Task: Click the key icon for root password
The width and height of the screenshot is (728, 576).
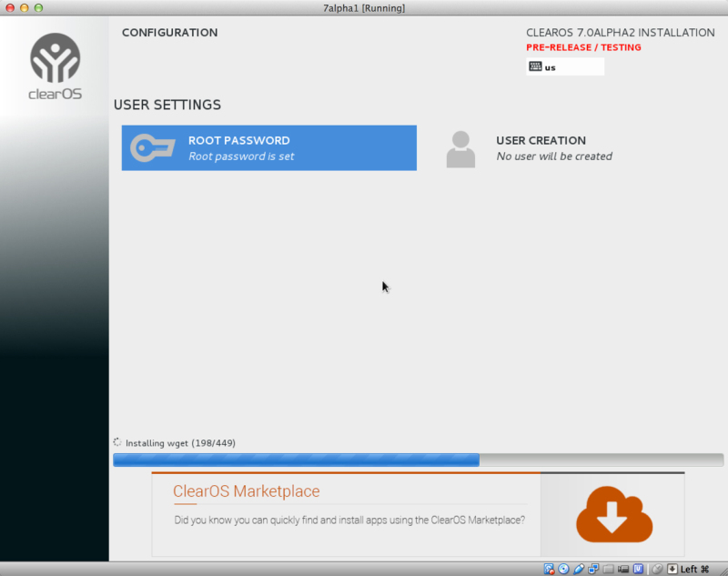Action: click(x=152, y=148)
